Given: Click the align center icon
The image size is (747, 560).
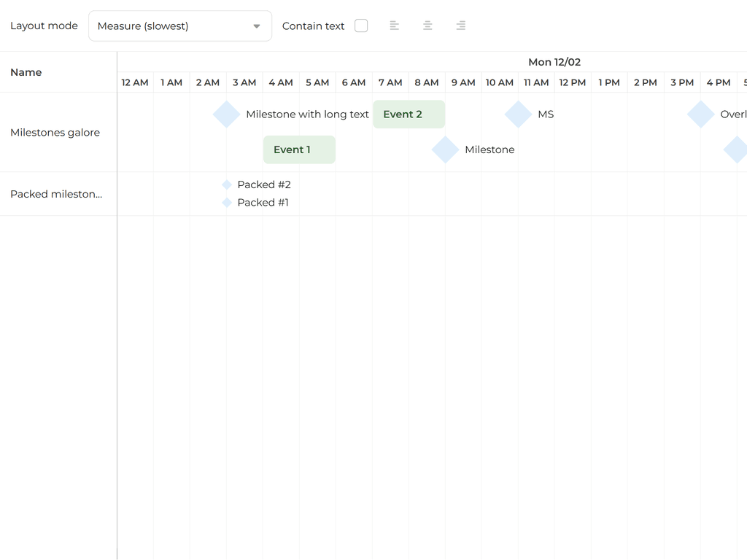Looking at the screenshot, I should click(427, 26).
